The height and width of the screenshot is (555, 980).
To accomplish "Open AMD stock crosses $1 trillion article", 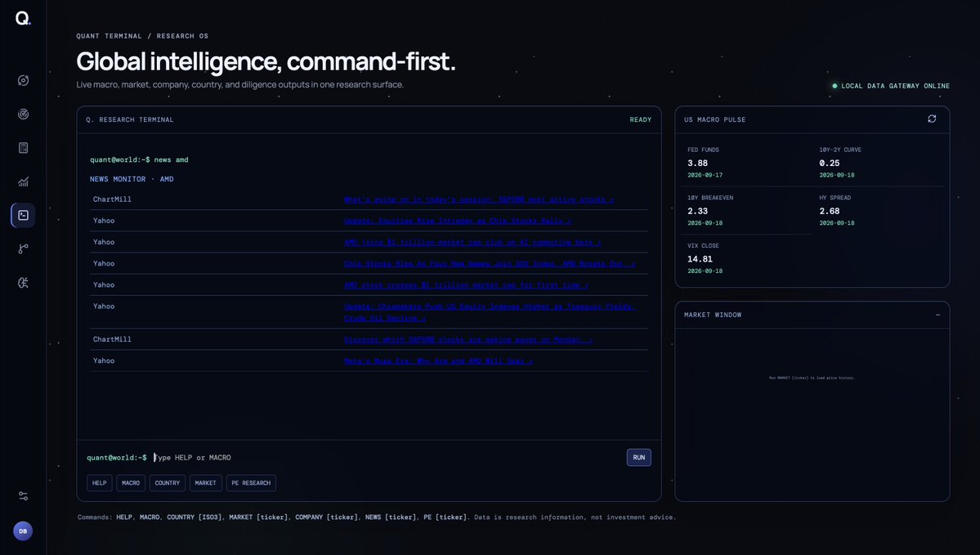I will (466, 285).
